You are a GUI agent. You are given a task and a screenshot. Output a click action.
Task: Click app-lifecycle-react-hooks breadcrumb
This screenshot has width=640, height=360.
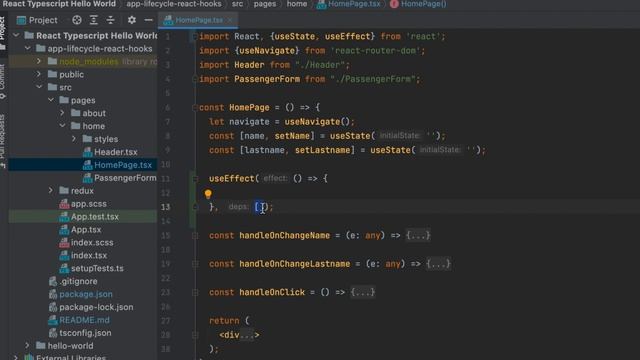174,4
